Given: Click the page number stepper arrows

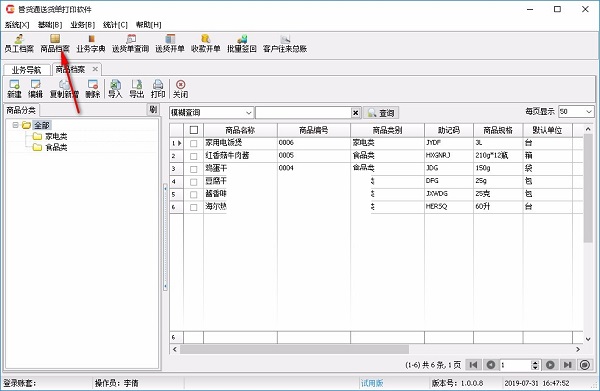Looking at the screenshot, I should pos(535,365).
